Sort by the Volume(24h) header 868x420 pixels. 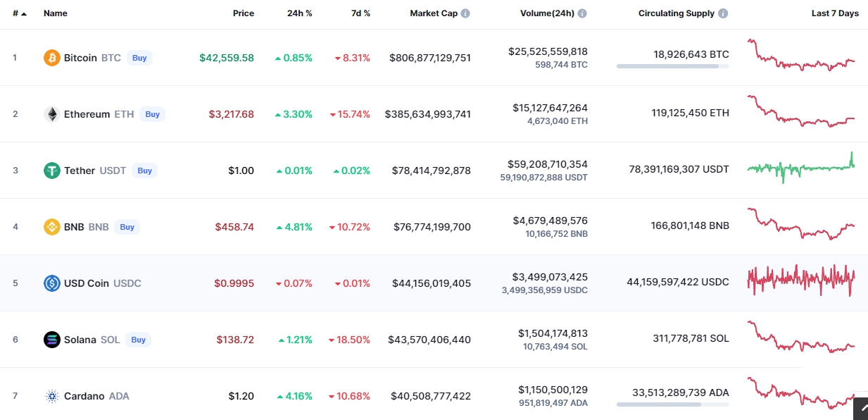pos(547,13)
